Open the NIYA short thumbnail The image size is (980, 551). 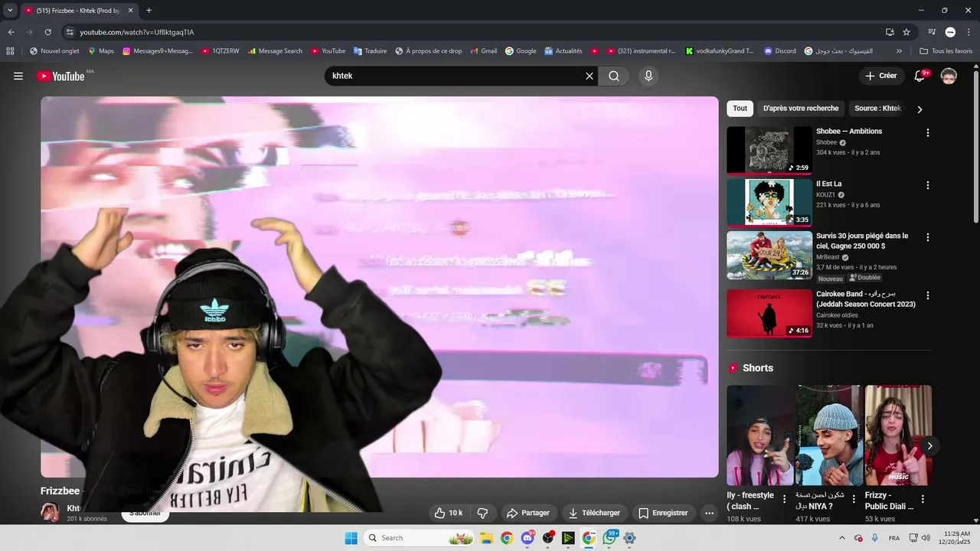(829, 435)
